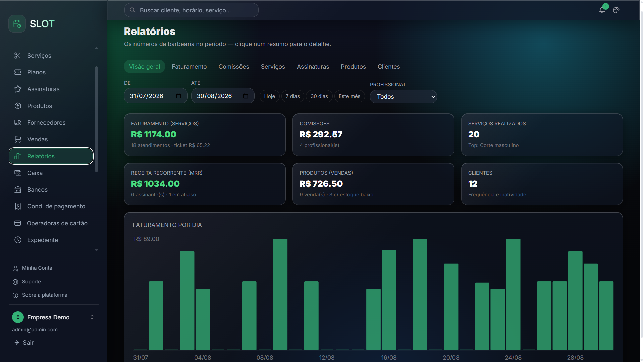644x362 pixels.
Task: Click the cart icon beside Vendas
Action: (18, 139)
